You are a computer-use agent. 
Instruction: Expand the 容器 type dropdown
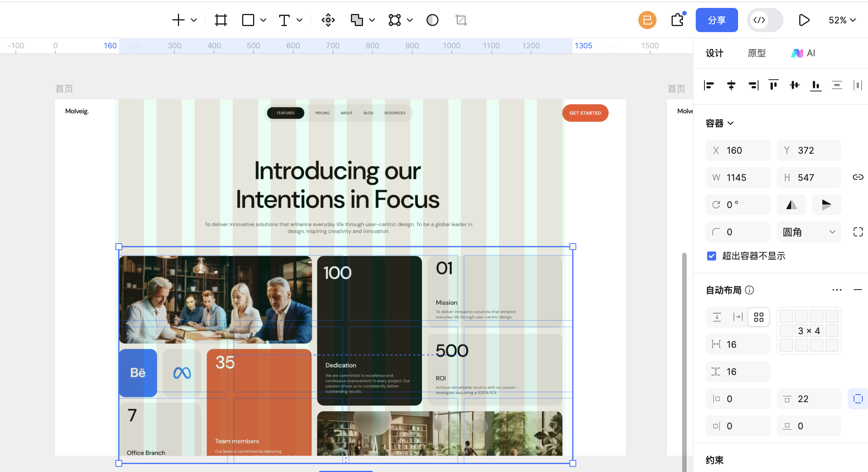click(720, 123)
